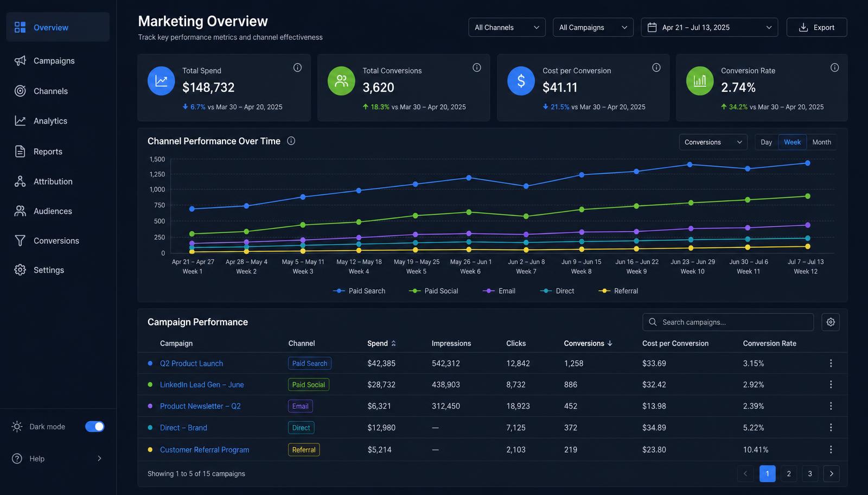
Task: Open the Overview dashboard icon in sidebar
Action: coord(20,27)
